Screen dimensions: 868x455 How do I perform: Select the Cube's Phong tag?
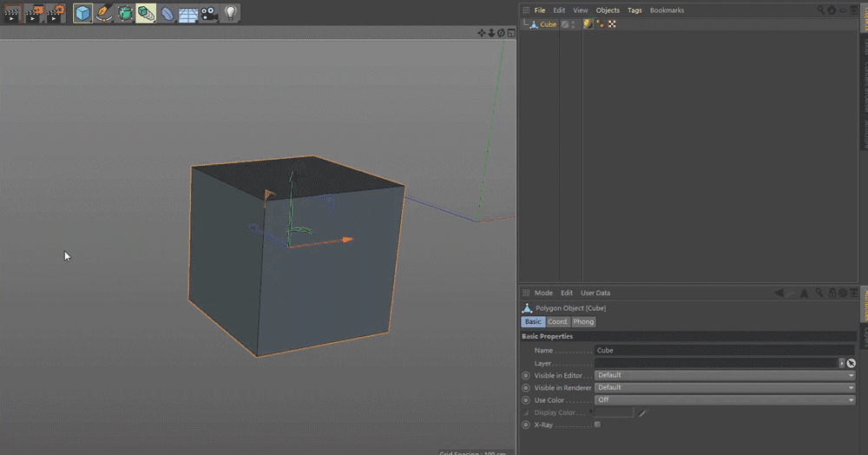pyautogui.click(x=588, y=24)
